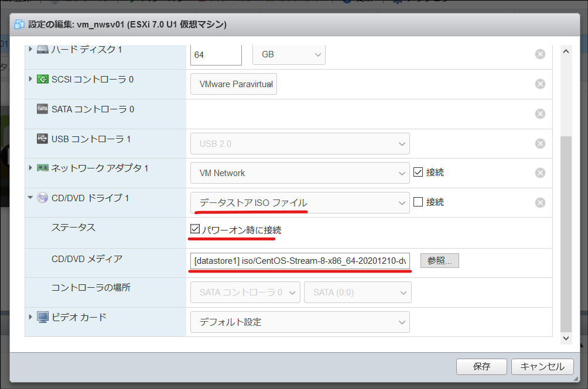Open SATA コントローラ 0 location dropdown
This screenshot has height=389, width=588.
(245, 292)
